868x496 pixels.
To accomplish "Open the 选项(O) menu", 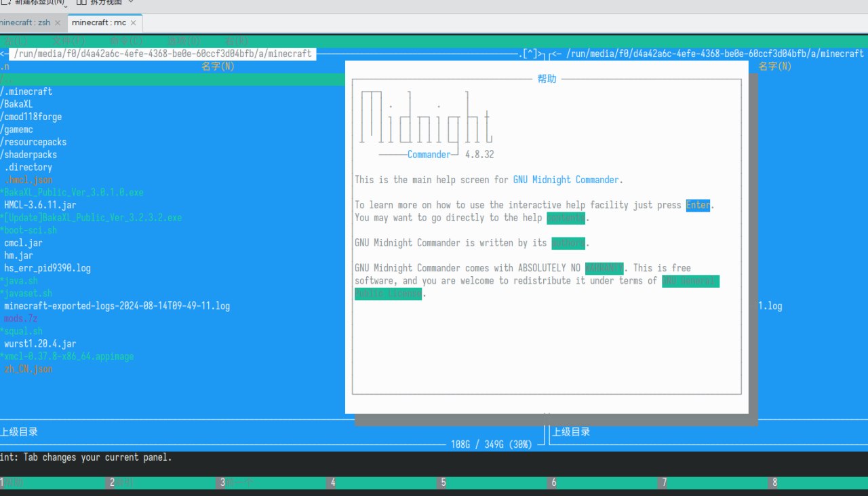I will (184, 41).
